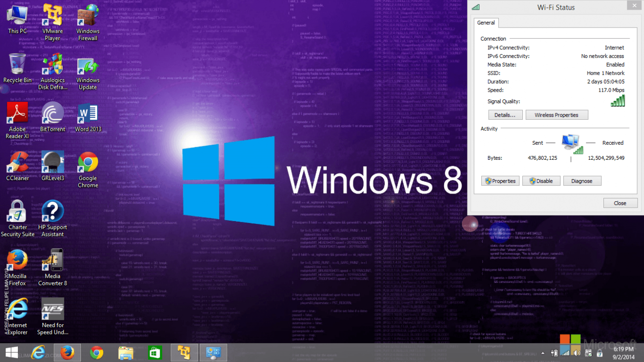Open Wireless Properties

pyautogui.click(x=557, y=115)
